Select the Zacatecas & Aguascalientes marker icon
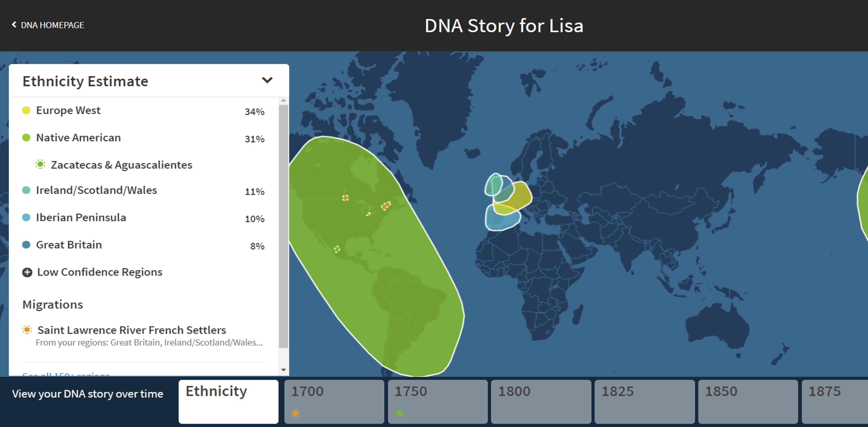868x427 pixels. 40,165
